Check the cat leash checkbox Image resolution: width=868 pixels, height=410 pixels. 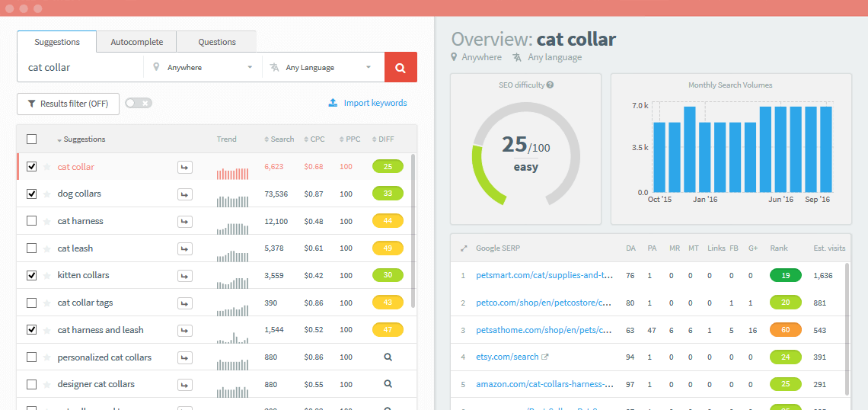31,248
